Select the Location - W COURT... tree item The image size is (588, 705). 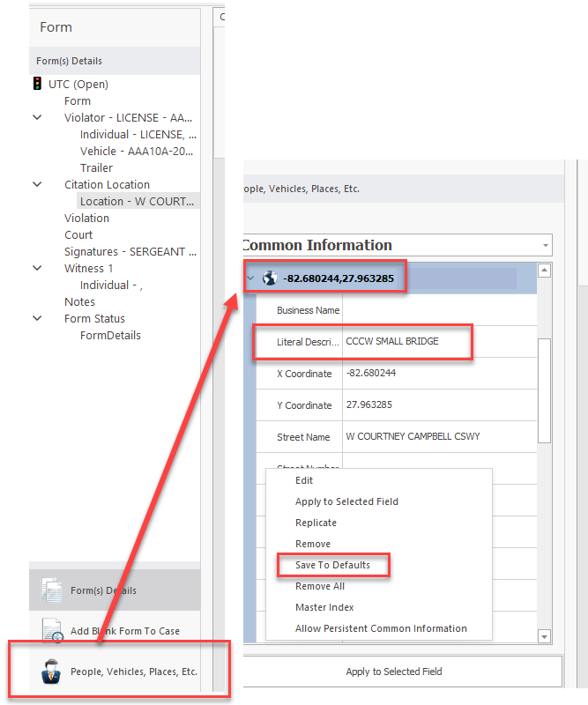click(x=137, y=202)
